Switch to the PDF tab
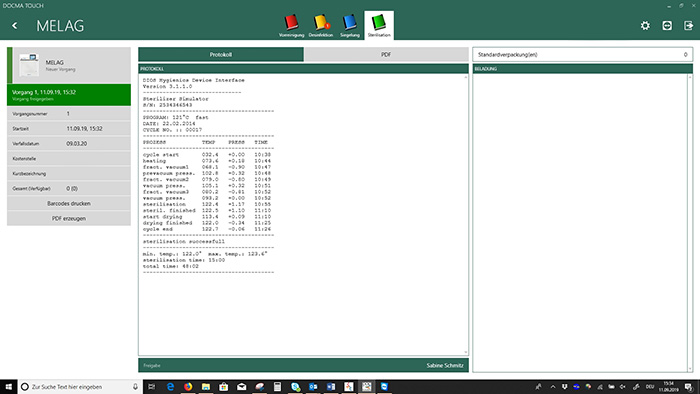This screenshot has width=700, height=394. (386, 54)
